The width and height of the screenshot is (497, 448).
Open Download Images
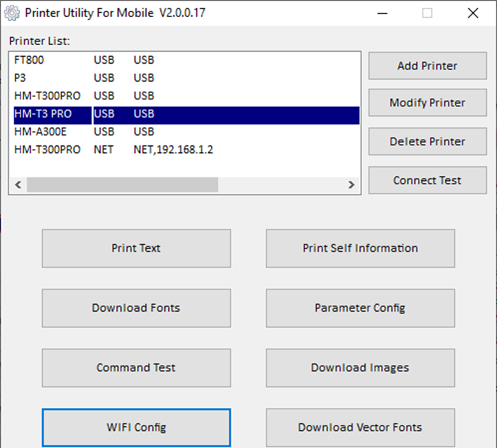click(360, 368)
